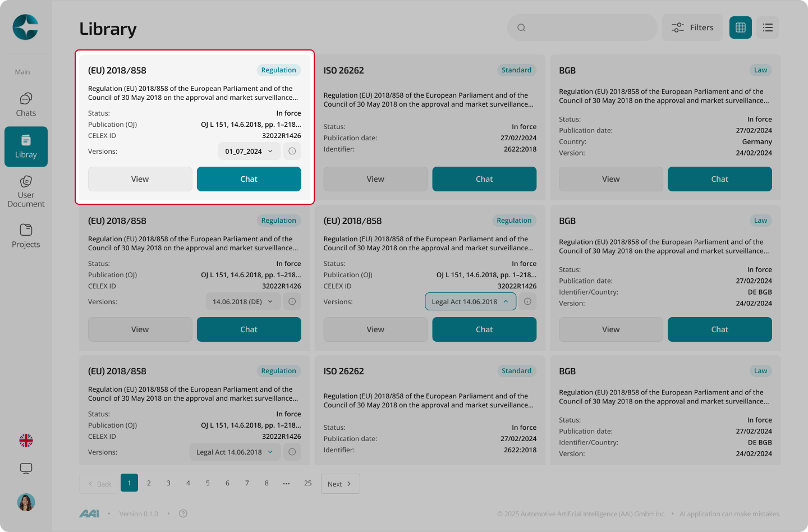Viewport: 808px width, 532px height.
Task: Open versions dropdown 14.06.2018 (DE)
Action: [x=243, y=301]
